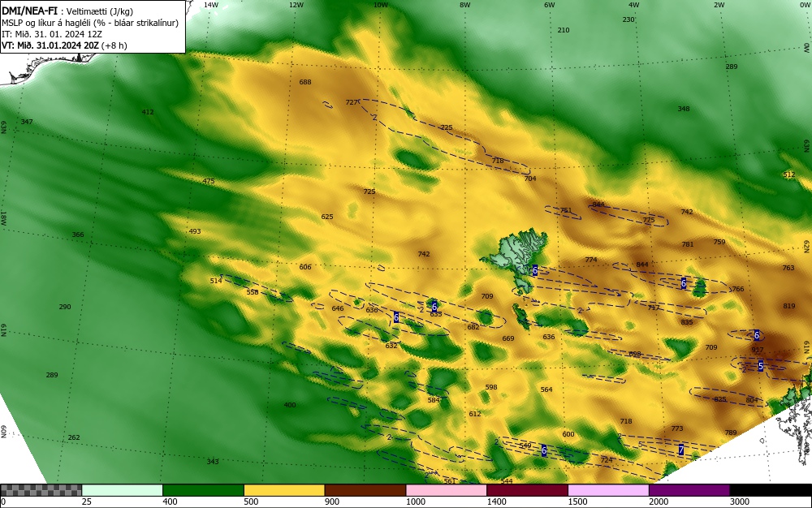Image resolution: width=812 pixels, height=508 pixels.
Task: Select the black above-3000 legend swatch
Action: point(771,490)
